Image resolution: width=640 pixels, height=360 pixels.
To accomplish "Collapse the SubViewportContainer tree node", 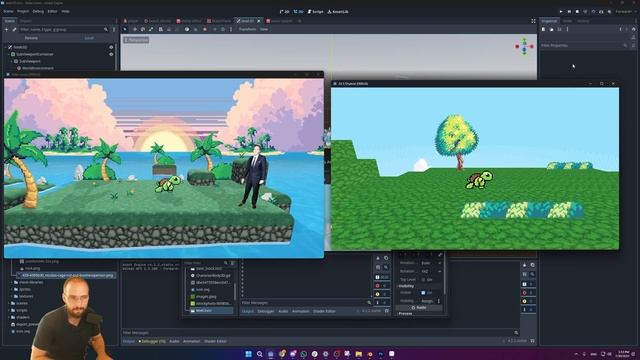I will (x=9, y=54).
